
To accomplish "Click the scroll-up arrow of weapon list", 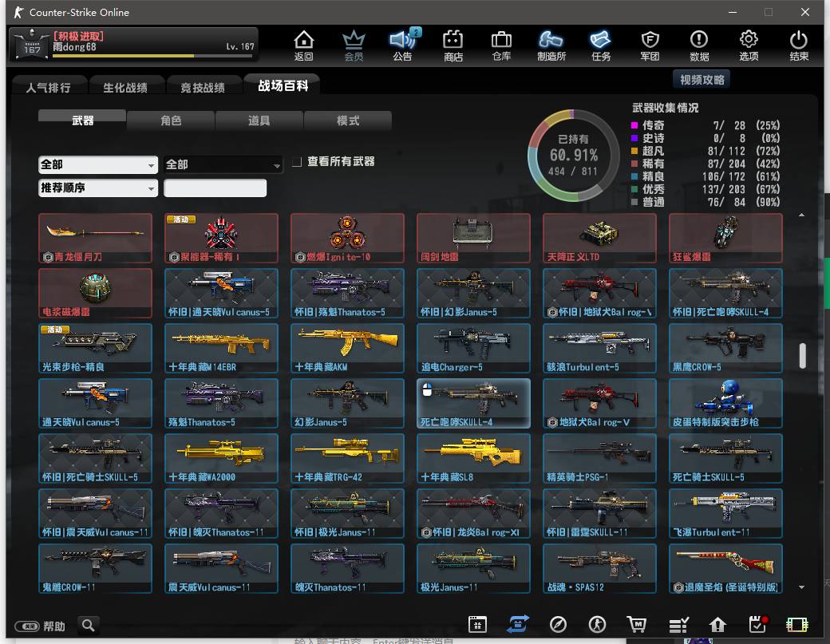I will 802,215.
